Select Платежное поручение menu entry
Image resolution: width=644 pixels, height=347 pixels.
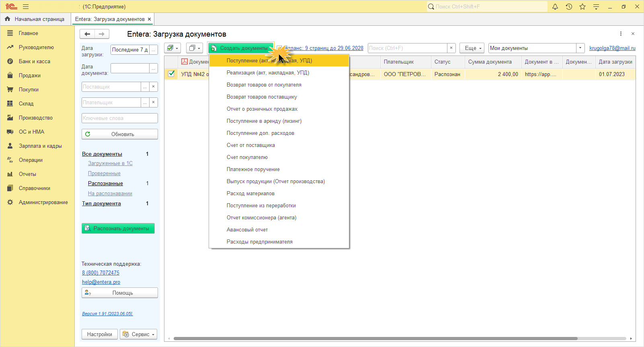point(279,169)
